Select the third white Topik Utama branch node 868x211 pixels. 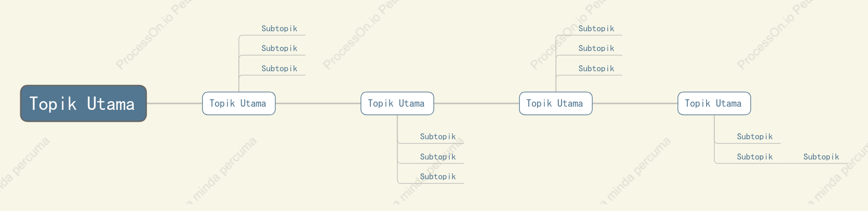pyautogui.click(x=556, y=103)
